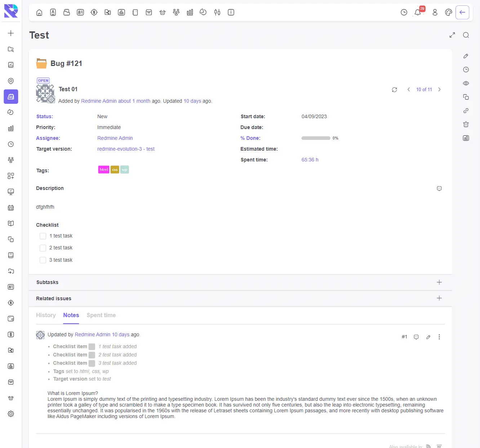This screenshot has height=448, width=480.
Task: Open the Home dashboard icon
Action: click(x=39, y=12)
